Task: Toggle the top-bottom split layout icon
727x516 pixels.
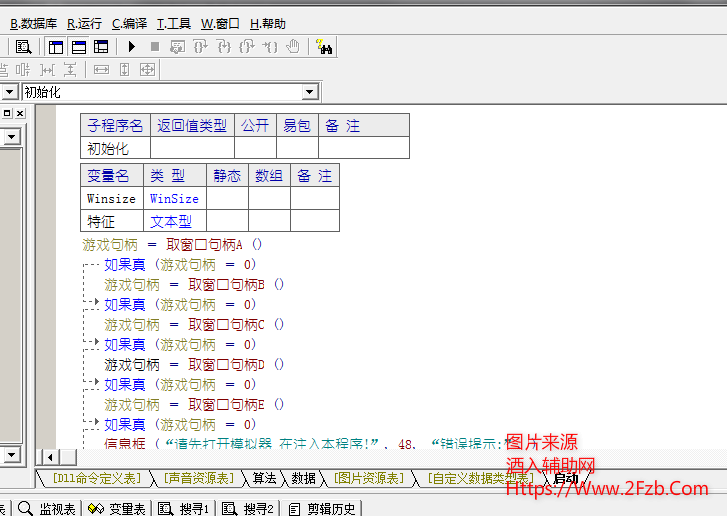Action: 78,46
